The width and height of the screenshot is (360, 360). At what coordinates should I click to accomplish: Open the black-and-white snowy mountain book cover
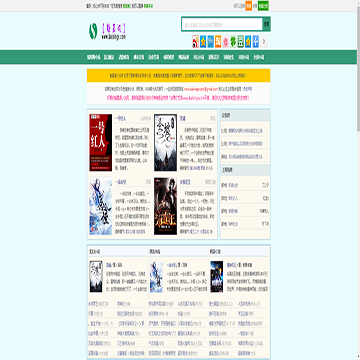(x=165, y=143)
